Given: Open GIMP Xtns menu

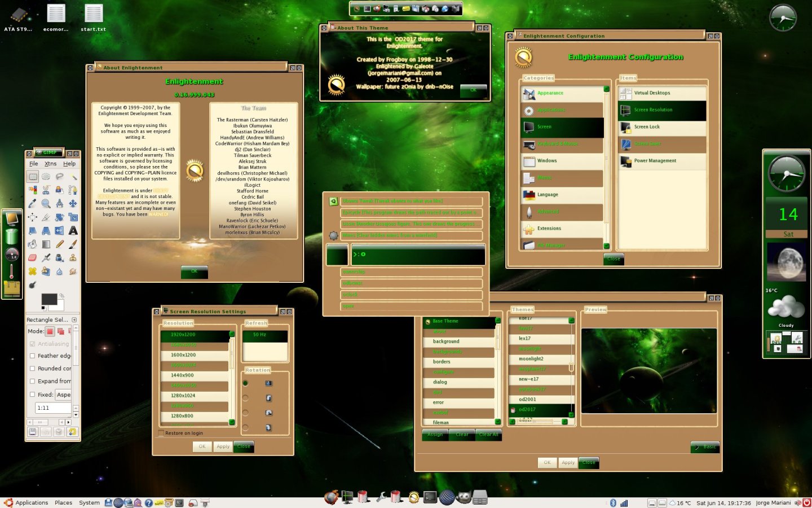Looking at the screenshot, I should [x=50, y=164].
